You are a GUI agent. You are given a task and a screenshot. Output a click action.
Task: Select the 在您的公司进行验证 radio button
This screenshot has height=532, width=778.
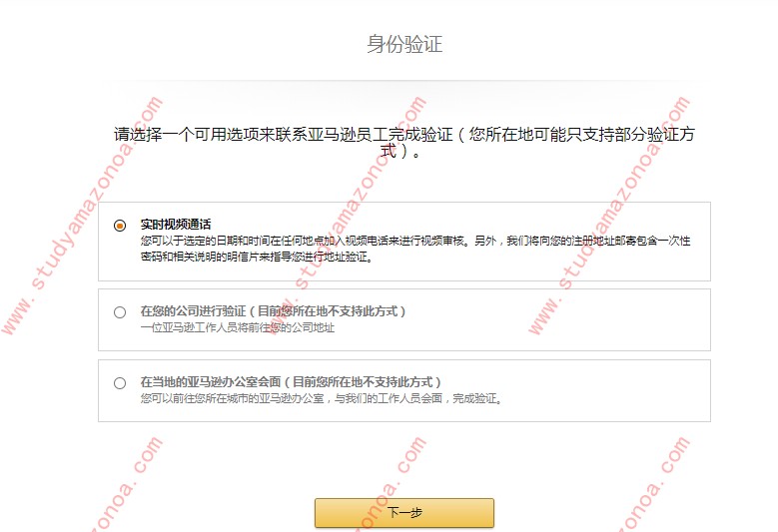click(x=120, y=312)
